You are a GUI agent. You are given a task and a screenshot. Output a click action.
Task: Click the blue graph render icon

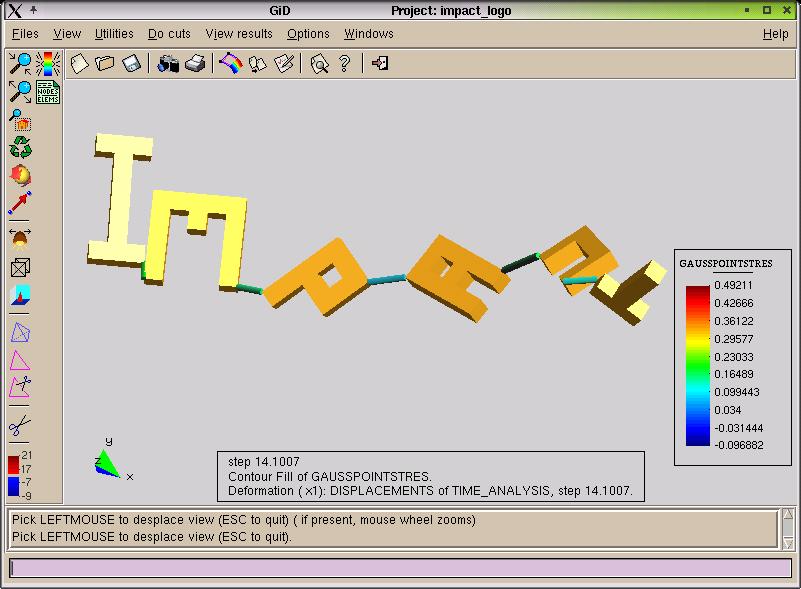[x=20, y=295]
